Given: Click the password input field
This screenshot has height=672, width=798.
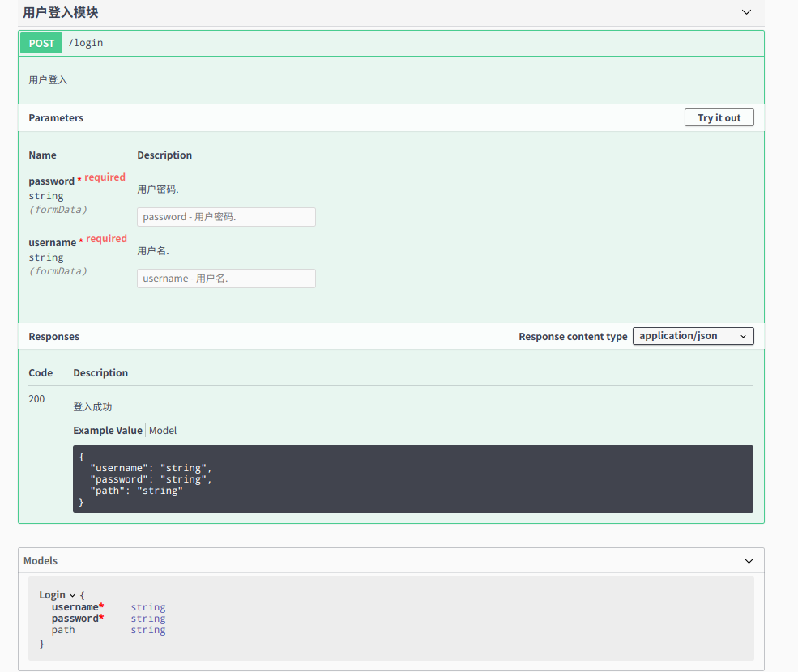Looking at the screenshot, I should (x=226, y=216).
